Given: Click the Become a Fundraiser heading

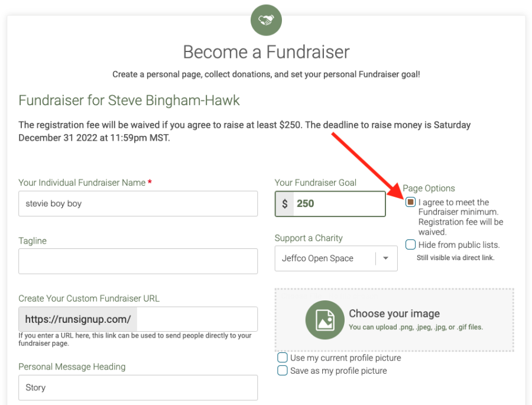Looking at the screenshot, I should (266, 52).
